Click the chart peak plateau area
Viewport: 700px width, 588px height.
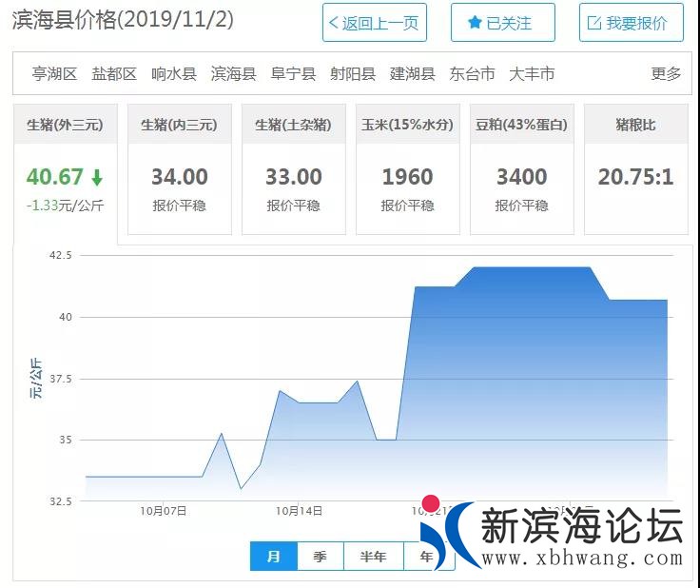[532, 277]
